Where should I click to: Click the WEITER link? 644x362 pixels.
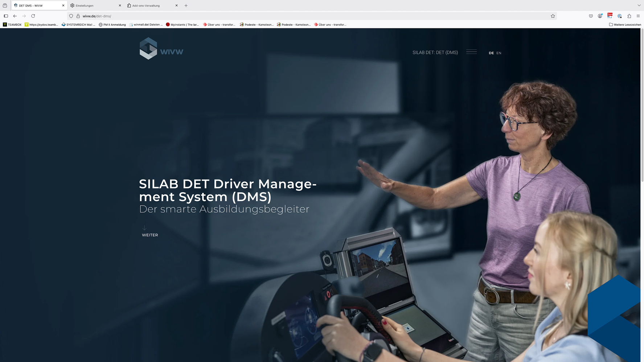150,235
